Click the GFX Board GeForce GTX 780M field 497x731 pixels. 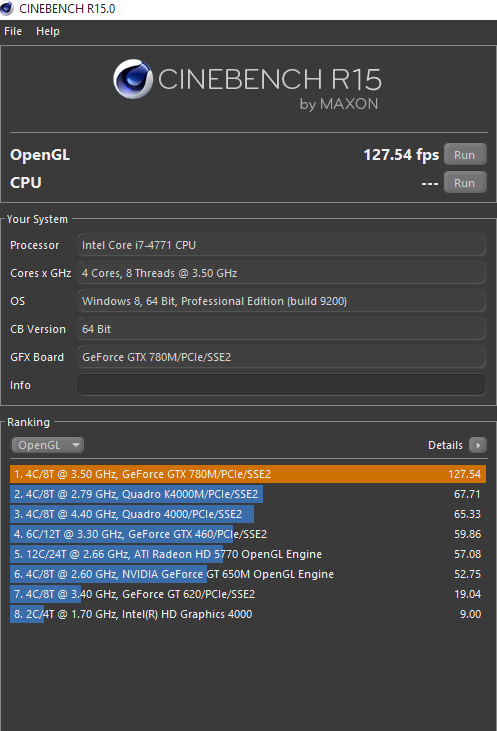point(281,357)
